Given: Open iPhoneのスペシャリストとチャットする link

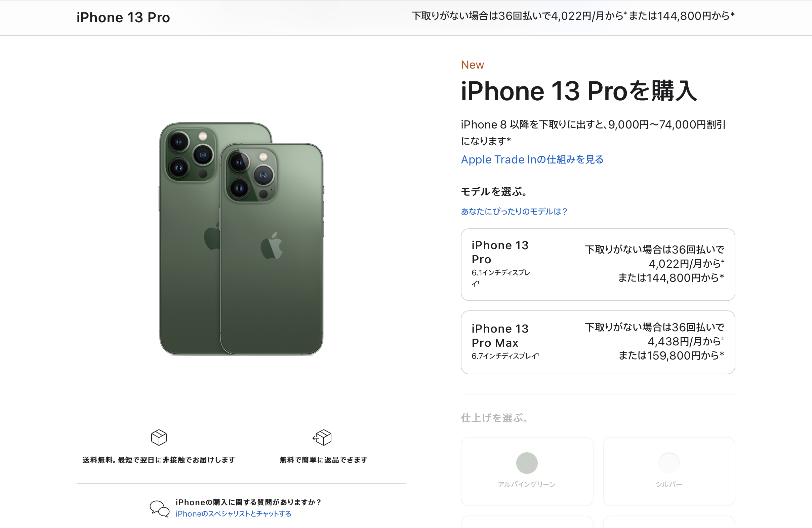Looking at the screenshot, I should [x=233, y=514].
